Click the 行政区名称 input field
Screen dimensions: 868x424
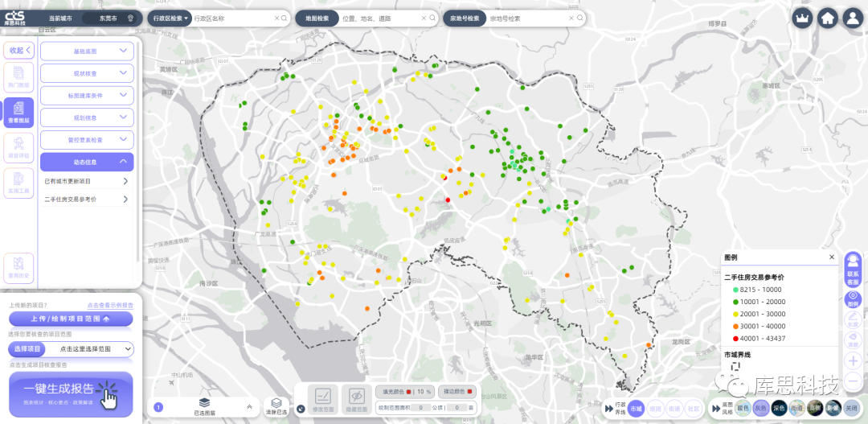tap(232, 19)
